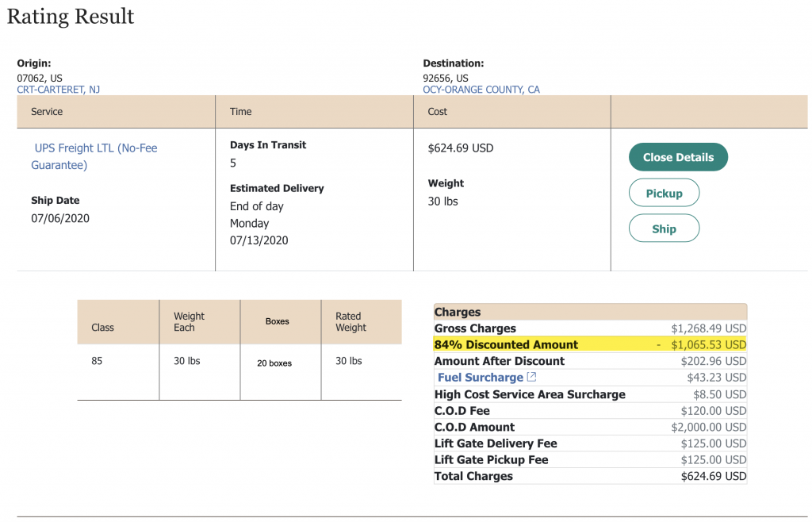
Task: Click the Pickup button
Action: [x=664, y=193]
